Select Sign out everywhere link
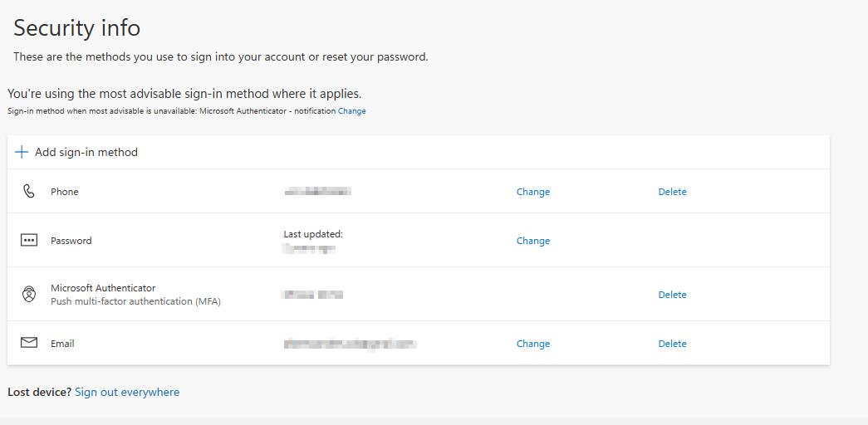 (x=127, y=393)
